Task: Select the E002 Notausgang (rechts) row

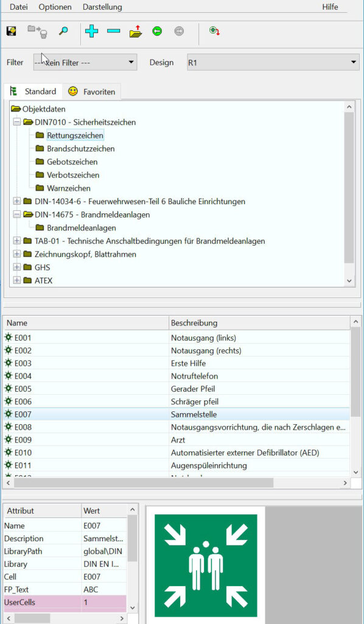Action: tap(177, 350)
